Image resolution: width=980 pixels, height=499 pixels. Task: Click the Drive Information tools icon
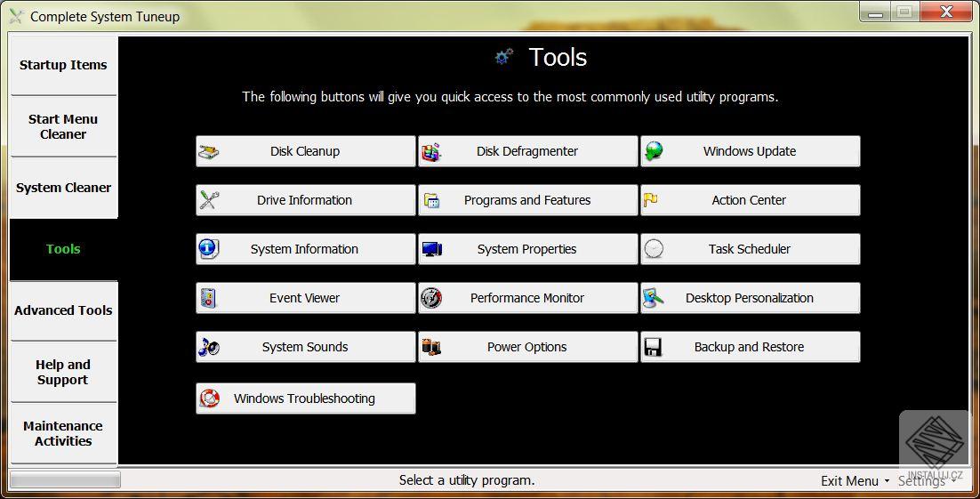[208, 200]
